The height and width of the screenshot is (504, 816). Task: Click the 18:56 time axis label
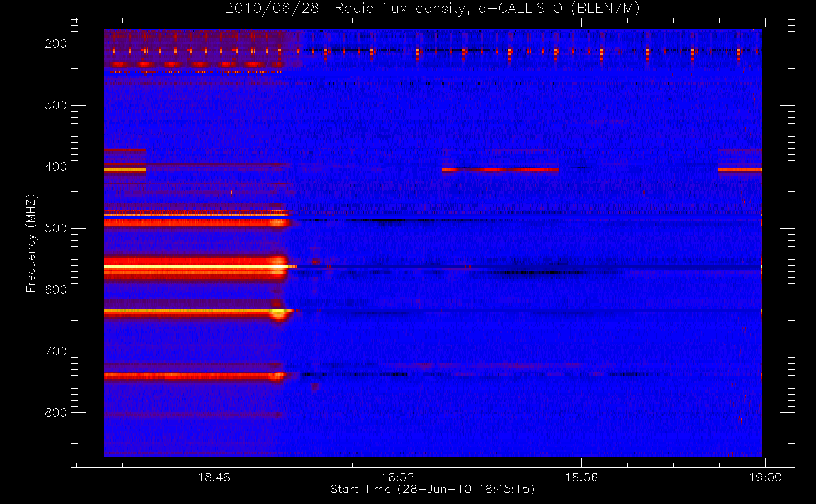point(581,477)
